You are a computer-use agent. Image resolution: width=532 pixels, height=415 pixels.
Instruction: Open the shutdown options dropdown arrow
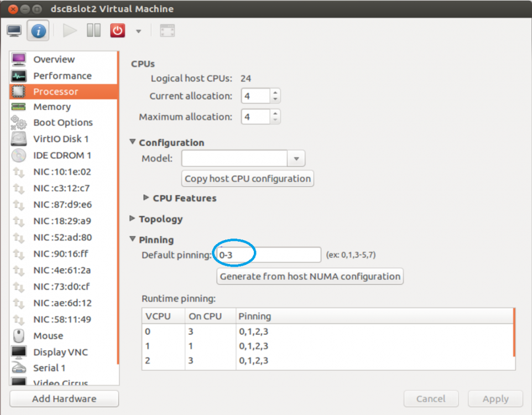tap(138, 31)
